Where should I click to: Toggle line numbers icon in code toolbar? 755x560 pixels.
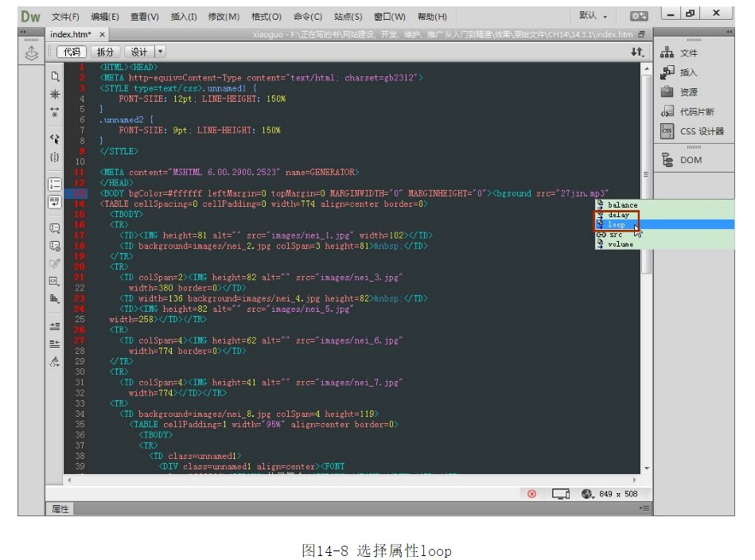(55, 184)
